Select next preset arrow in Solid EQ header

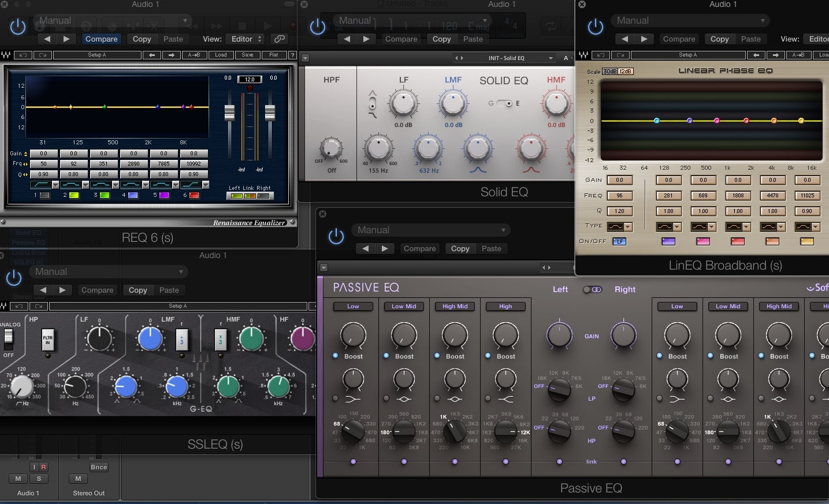click(x=366, y=39)
